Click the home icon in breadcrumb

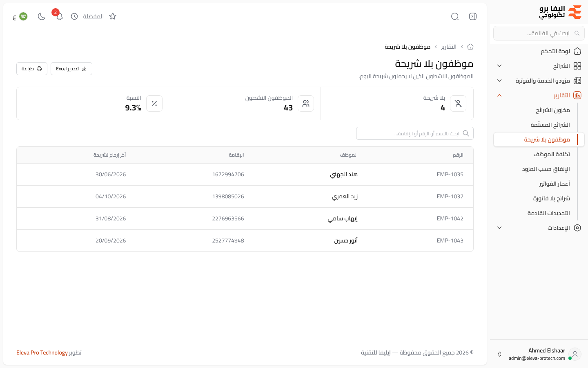pos(470,47)
